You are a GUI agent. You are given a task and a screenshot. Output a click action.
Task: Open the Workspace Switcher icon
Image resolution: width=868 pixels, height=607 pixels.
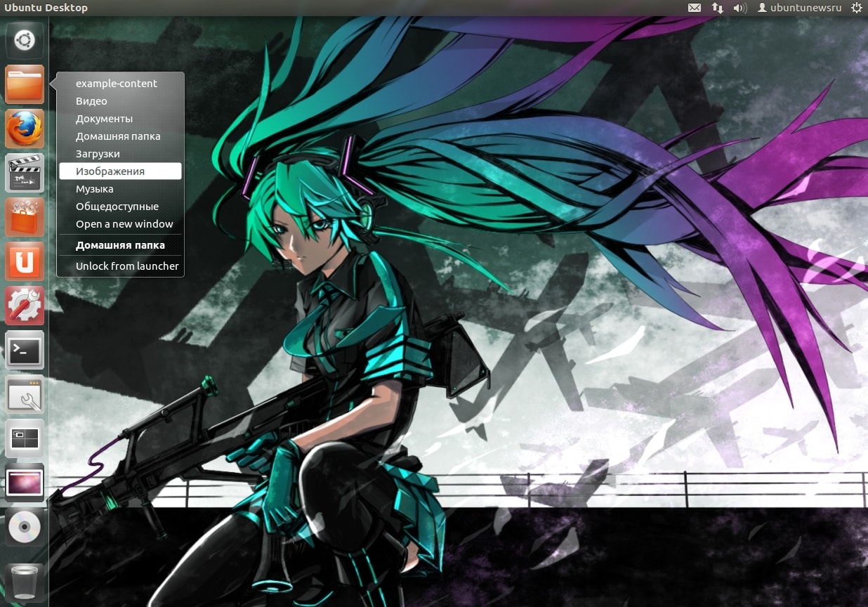25,438
